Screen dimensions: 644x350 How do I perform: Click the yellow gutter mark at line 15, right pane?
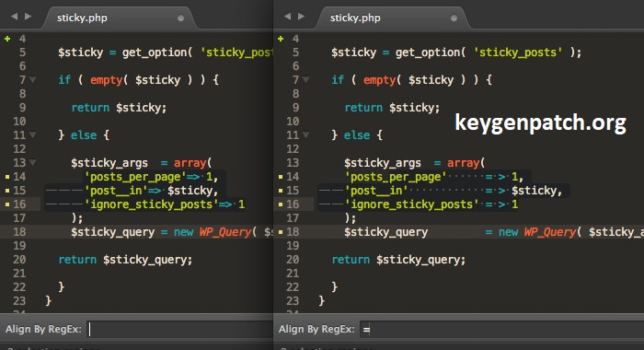click(281, 191)
